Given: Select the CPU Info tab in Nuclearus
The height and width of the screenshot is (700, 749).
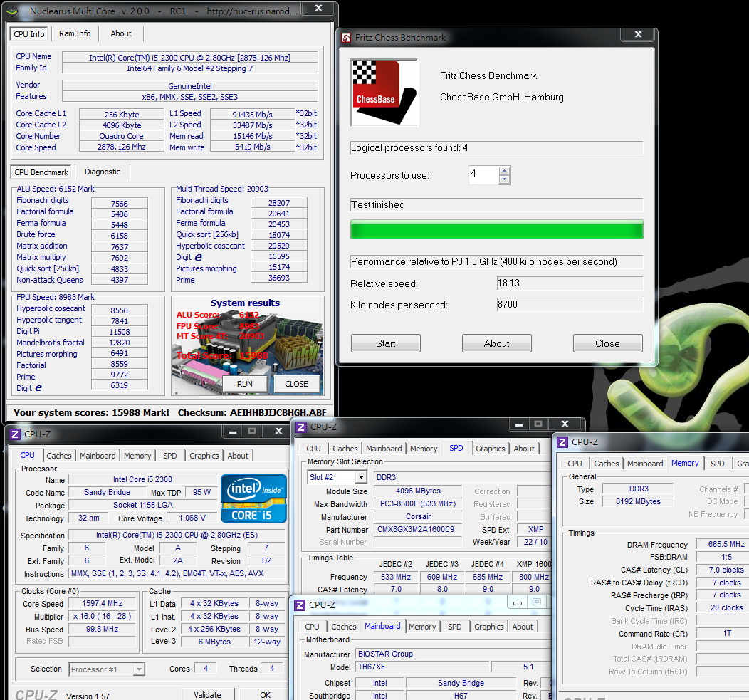Looking at the screenshot, I should [28, 34].
